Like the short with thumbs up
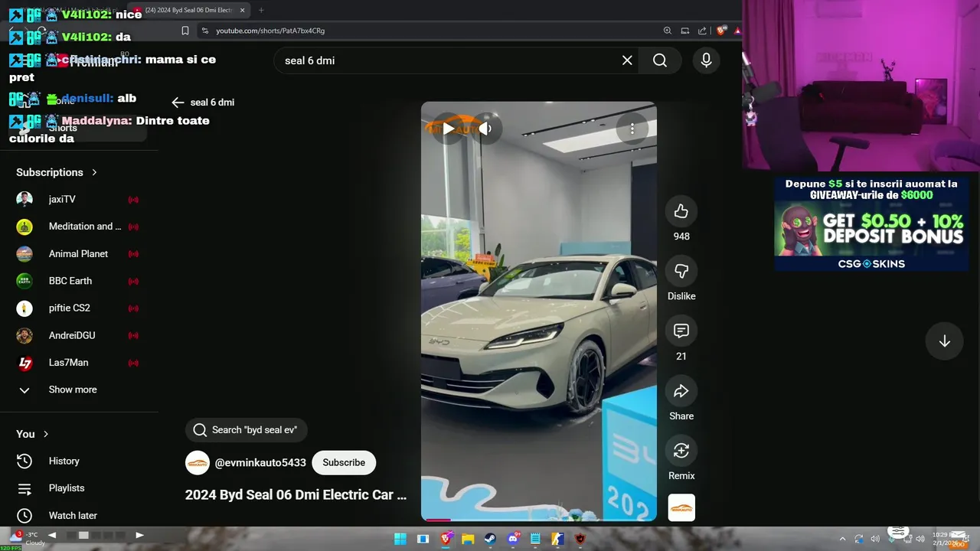 click(681, 211)
